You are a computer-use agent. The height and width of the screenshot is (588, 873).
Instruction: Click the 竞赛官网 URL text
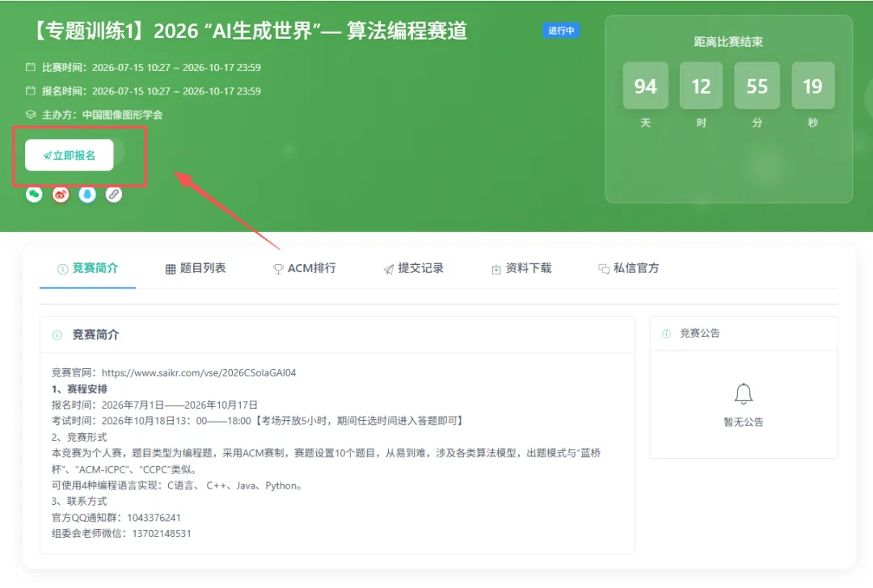point(199,372)
